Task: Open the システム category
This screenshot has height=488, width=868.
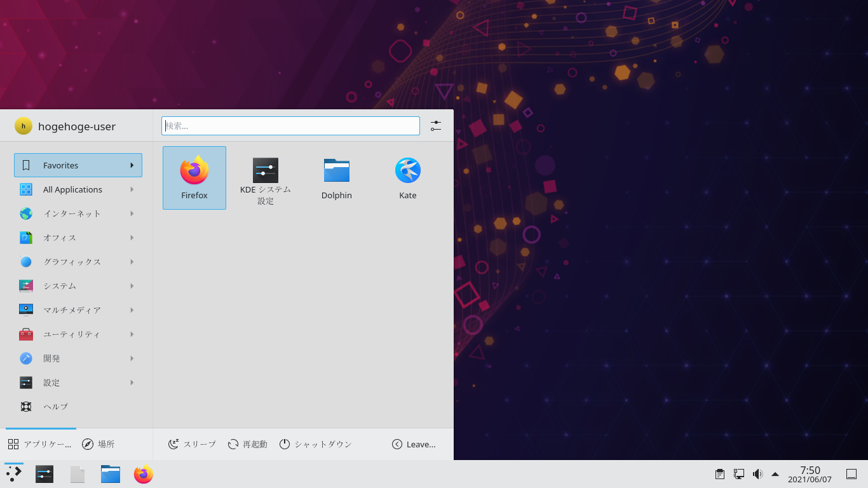Action: click(x=78, y=286)
